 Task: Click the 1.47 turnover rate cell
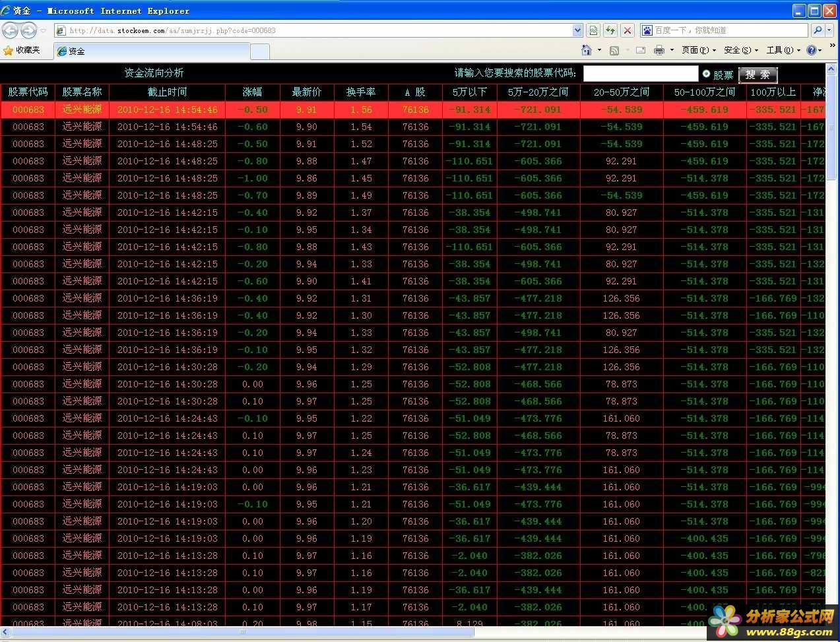point(361,161)
